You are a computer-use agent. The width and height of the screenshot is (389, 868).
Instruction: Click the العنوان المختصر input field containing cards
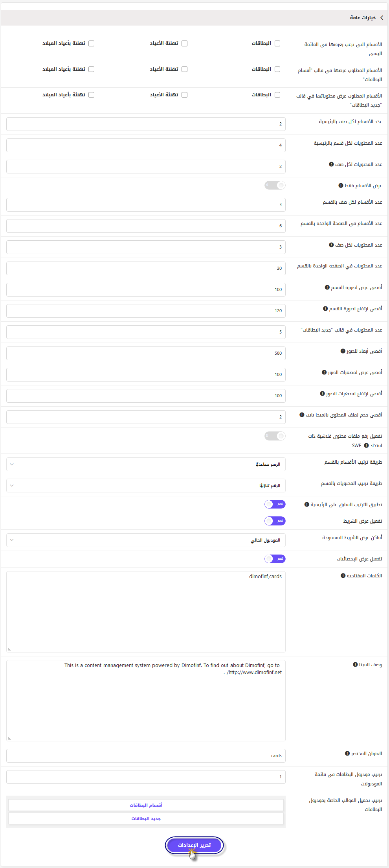point(146,756)
